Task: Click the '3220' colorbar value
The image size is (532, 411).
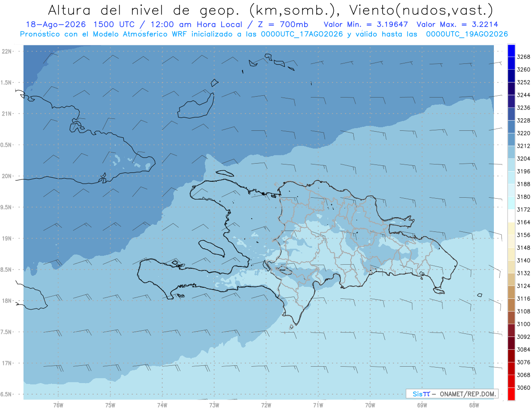Action: click(524, 133)
